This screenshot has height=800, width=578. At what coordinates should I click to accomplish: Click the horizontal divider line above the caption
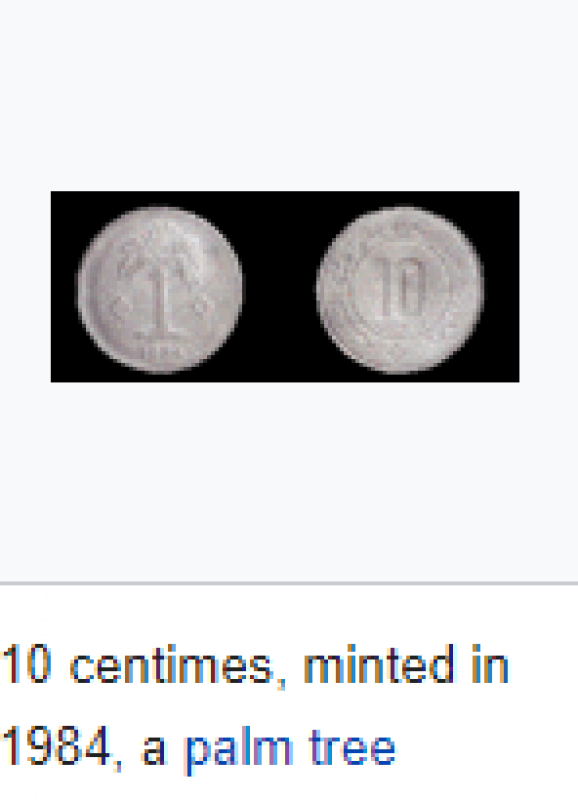(289, 583)
